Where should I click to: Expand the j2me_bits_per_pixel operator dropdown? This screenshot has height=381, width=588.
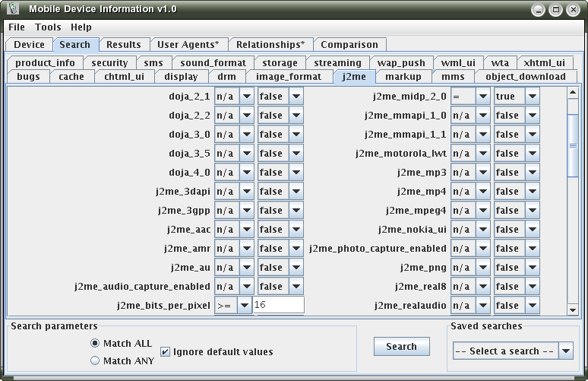[245, 306]
